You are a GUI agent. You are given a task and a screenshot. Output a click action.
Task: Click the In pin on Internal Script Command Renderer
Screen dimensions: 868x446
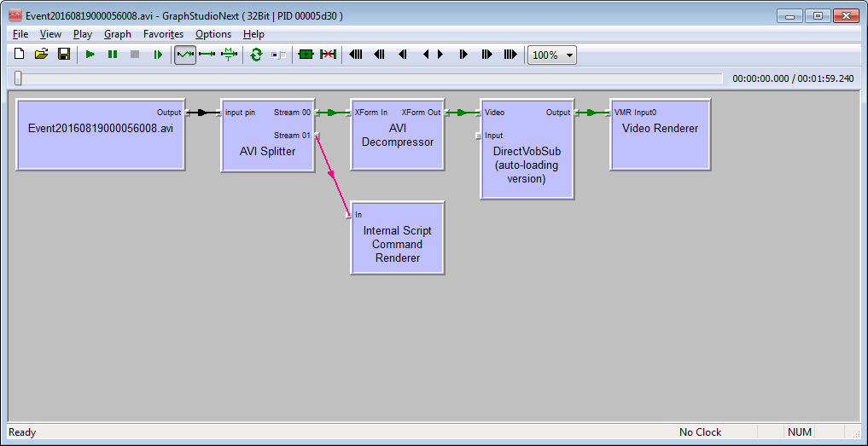pyautogui.click(x=348, y=215)
